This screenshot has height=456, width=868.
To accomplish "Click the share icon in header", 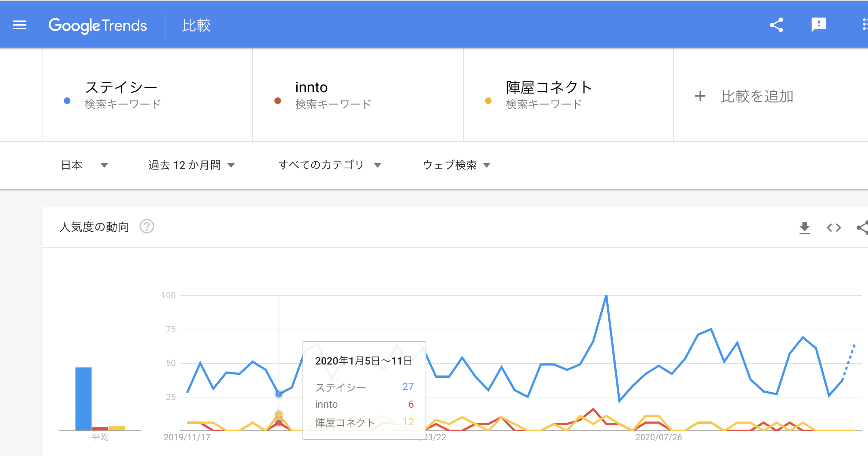I will [776, 25].
